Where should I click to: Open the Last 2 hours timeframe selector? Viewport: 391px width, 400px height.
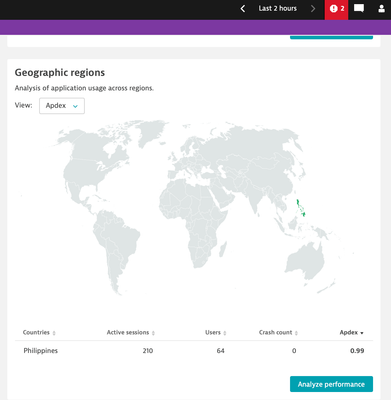pyautogui.click(x=278, y=9)
